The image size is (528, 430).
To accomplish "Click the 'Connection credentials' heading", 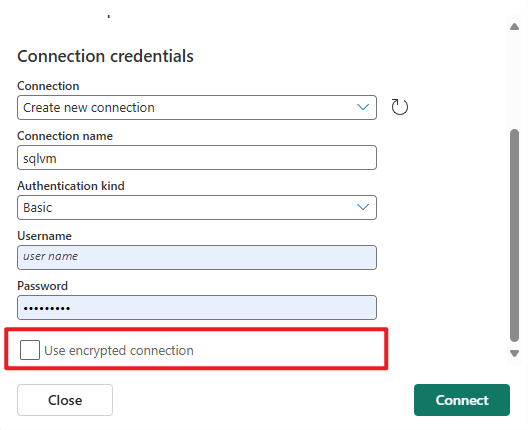I will (105, 56).
